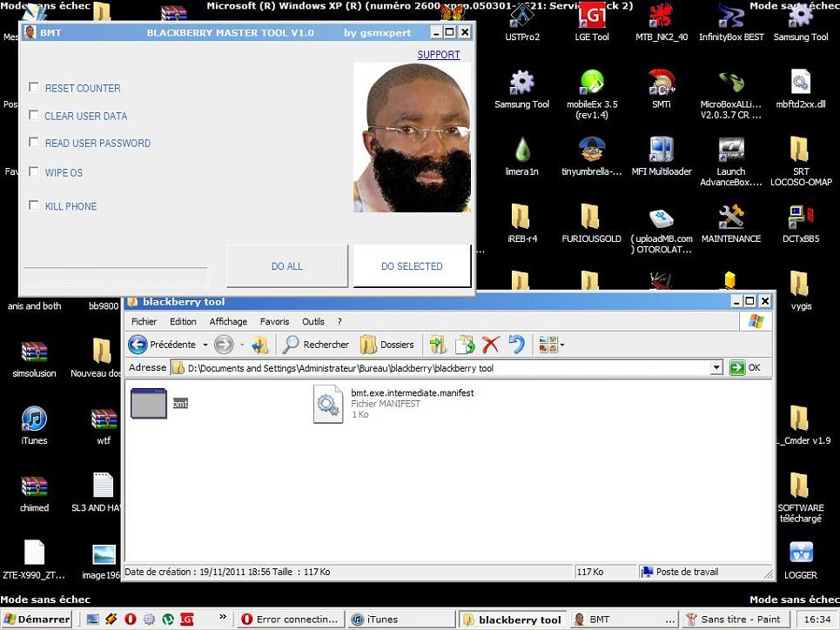Click the BMT progress bar
The width and height of the screenshot is (840, 630).
115,277
